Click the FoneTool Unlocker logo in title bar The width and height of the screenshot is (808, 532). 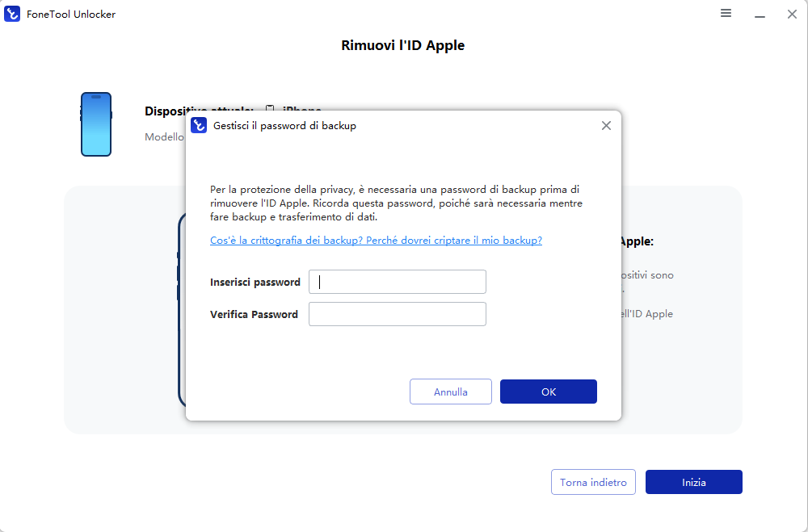click(x=13, y=14)
